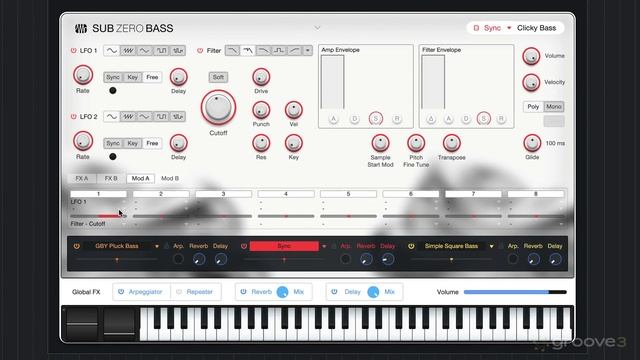The image size is (640, 360).
Task: Open the red Sync layer preset dropdown
Action: [x=324, y=247]
